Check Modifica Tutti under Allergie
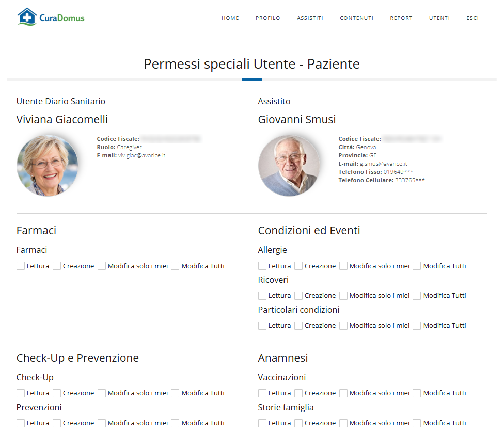 (417, 266)
